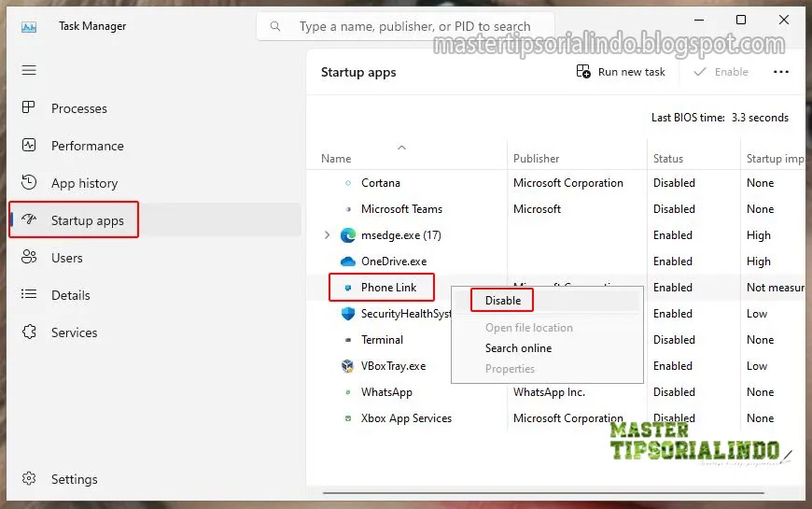Click the Task Manager app icon
The image size is (812, 509).
coord(29,26)
